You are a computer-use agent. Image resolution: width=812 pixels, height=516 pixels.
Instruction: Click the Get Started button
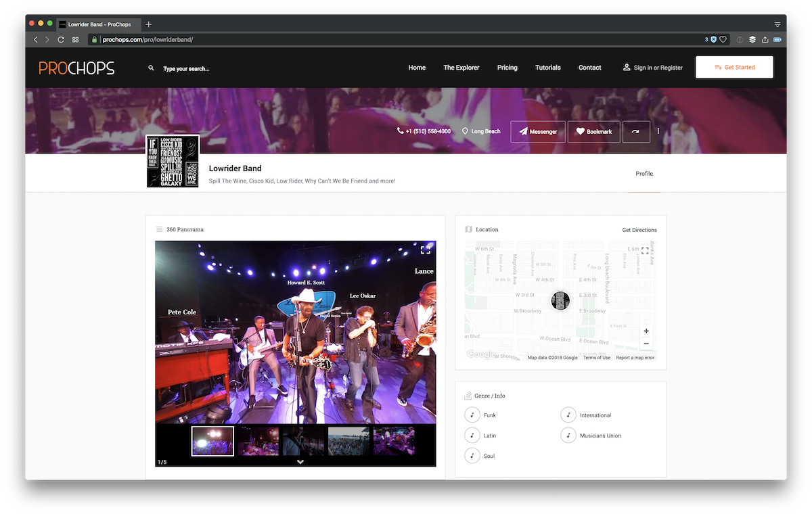(x=734, y=67)
